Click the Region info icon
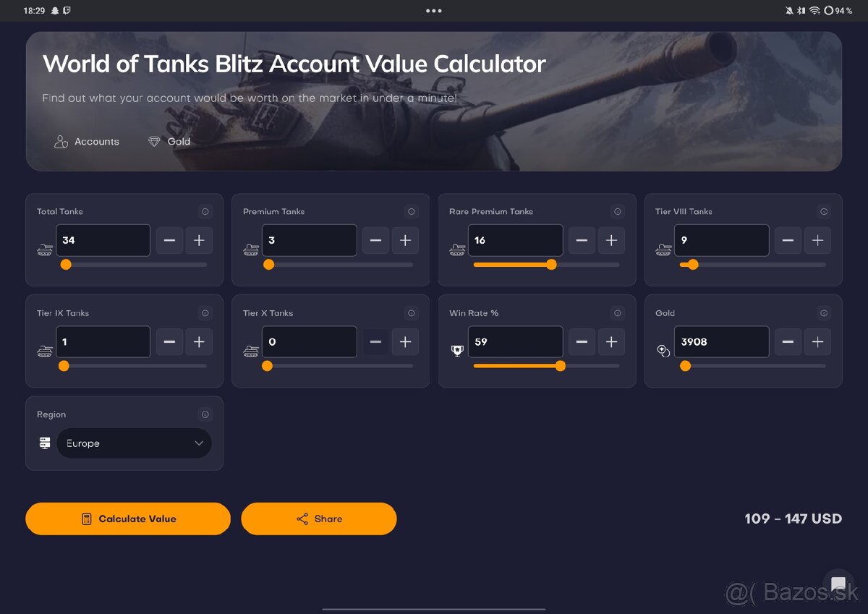The width and height of the screenshot is (868, 614). coord(205,414)
